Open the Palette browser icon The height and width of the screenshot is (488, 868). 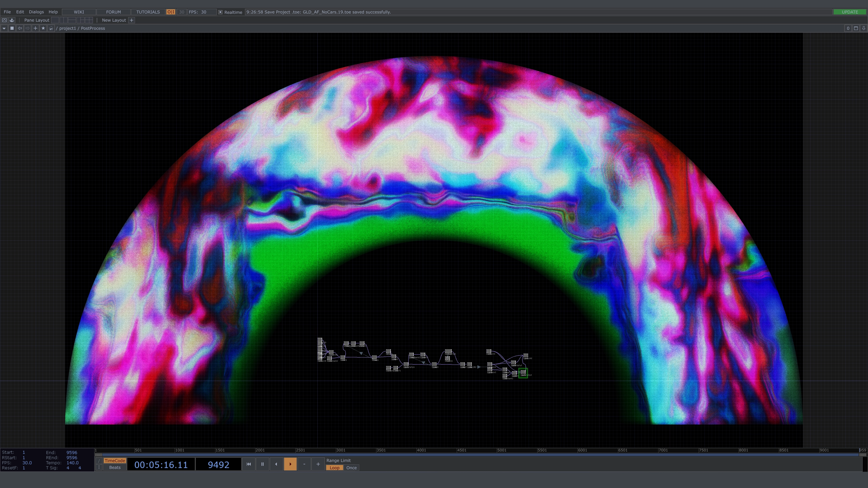(x=12, y=20)
